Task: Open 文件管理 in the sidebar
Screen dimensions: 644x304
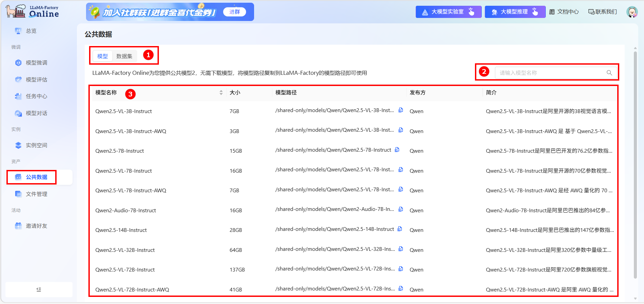Action: pyautogui.click(x=37, y=194)
